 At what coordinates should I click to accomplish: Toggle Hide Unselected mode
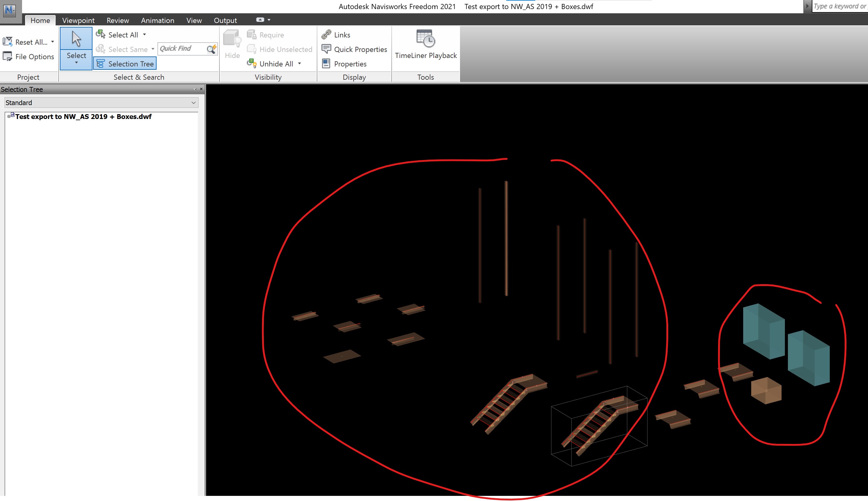(x=280, y=49)
